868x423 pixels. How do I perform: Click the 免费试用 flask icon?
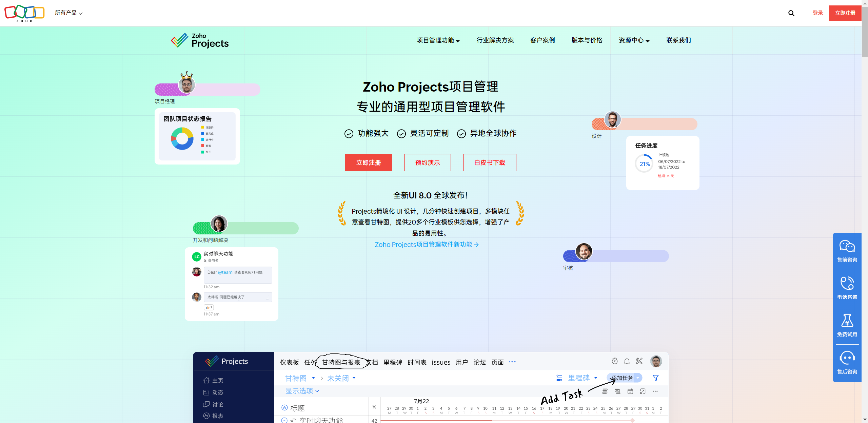click(847, 321)
